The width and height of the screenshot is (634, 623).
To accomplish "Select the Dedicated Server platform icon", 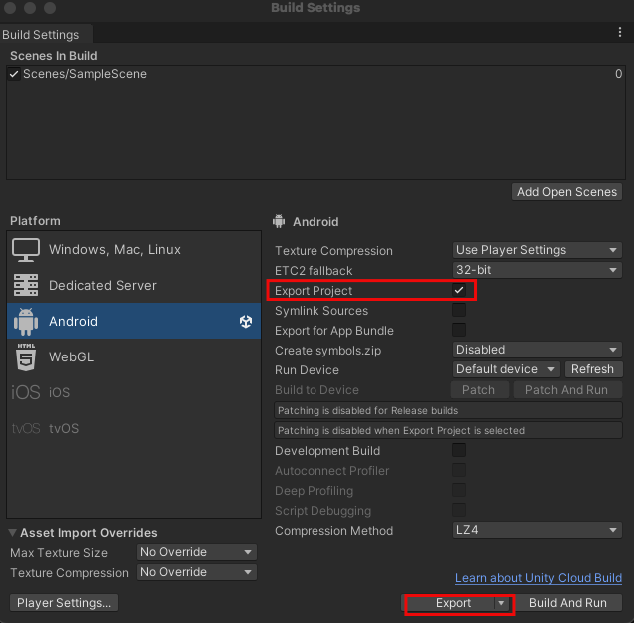I will click(x=26, y=285).
